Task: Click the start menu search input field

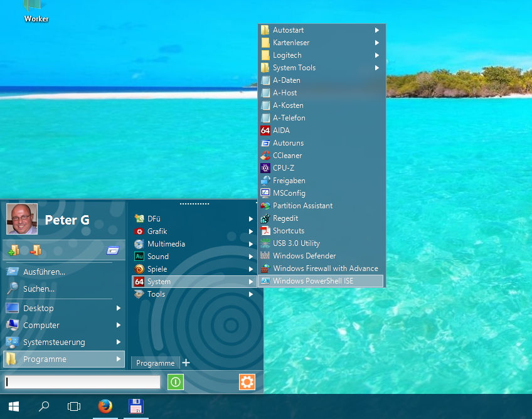Action: 82,382
